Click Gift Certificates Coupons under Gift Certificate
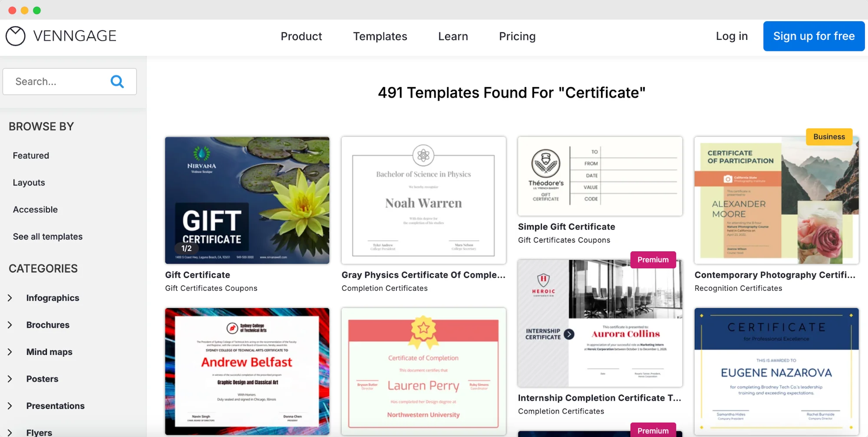The image size is (868, 437). (x=211, y=288)
